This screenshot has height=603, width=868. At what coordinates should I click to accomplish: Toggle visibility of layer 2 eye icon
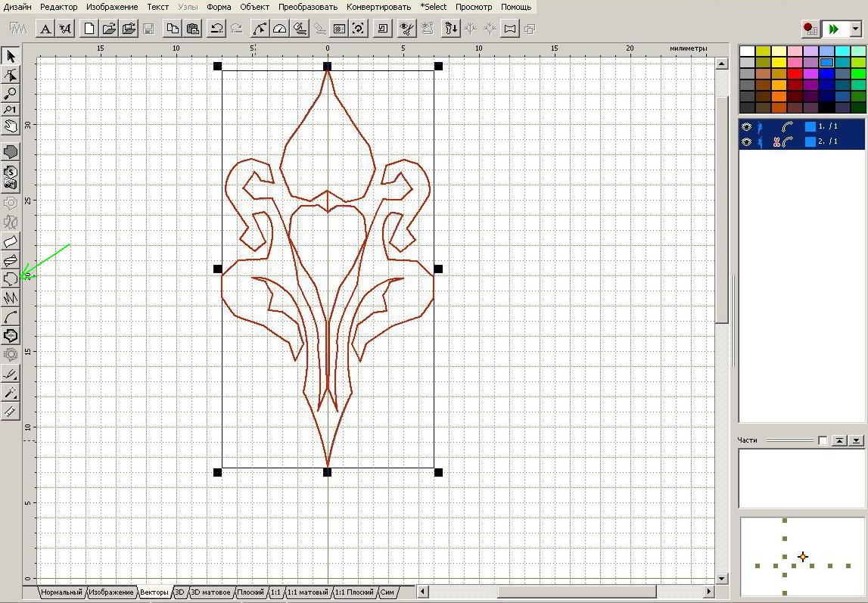[747, 141]
